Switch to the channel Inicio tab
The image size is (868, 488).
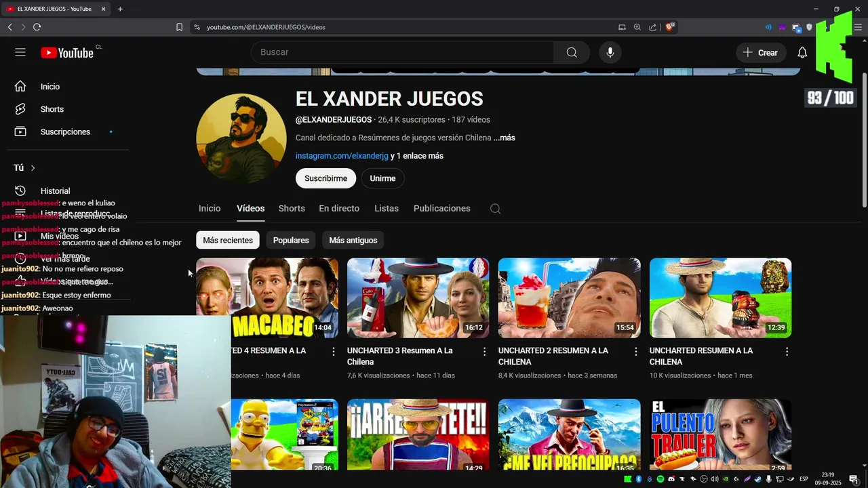[x=210, y=208]
